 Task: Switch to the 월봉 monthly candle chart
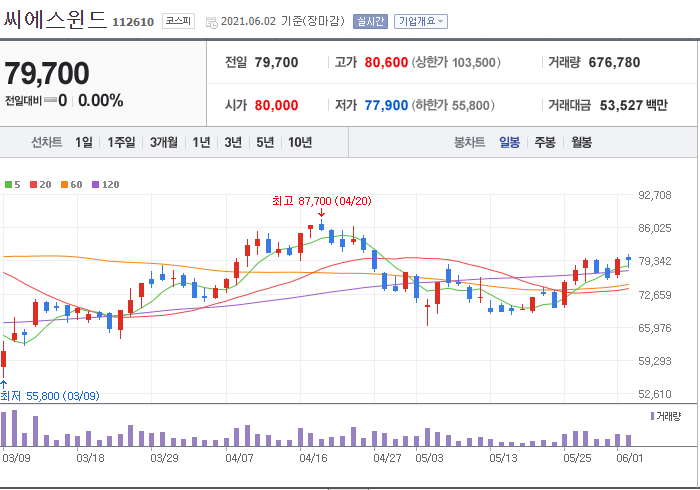click(x=582, y=142)
